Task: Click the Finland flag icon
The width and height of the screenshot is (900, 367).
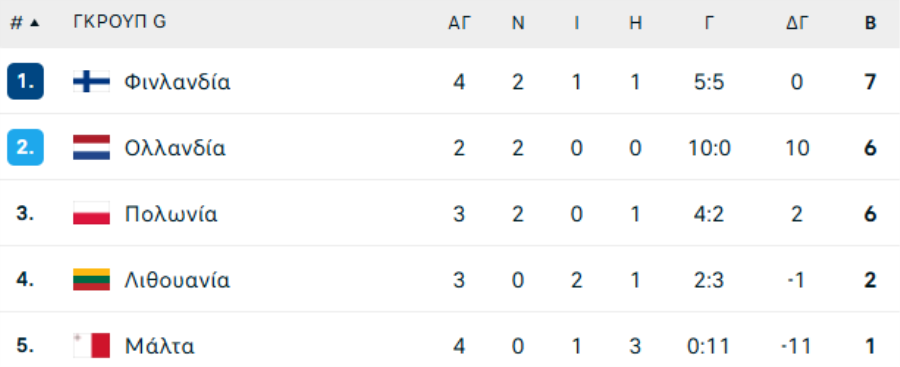Action: [x=91, y=82]
